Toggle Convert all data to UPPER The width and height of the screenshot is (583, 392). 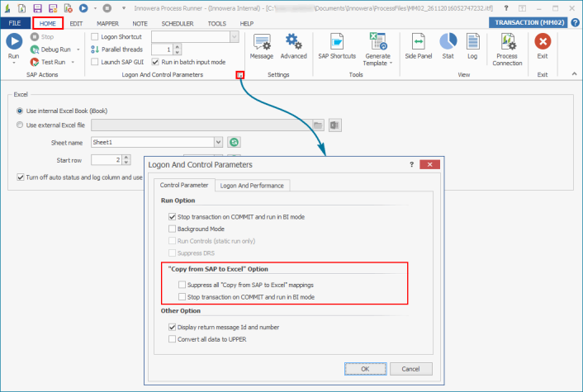pyautogui.click(x=171, y=338)
